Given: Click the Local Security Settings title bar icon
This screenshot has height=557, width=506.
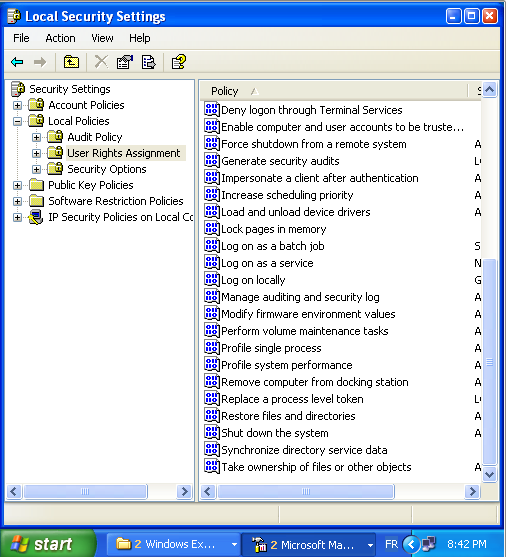Looking at the screenshot, I should [x=14, y=16].
